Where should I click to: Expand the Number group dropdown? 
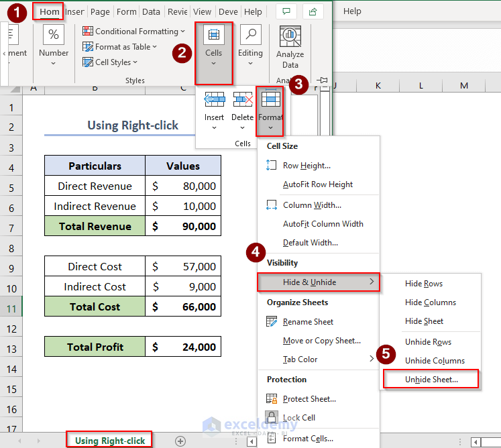[x=54, y=64]
